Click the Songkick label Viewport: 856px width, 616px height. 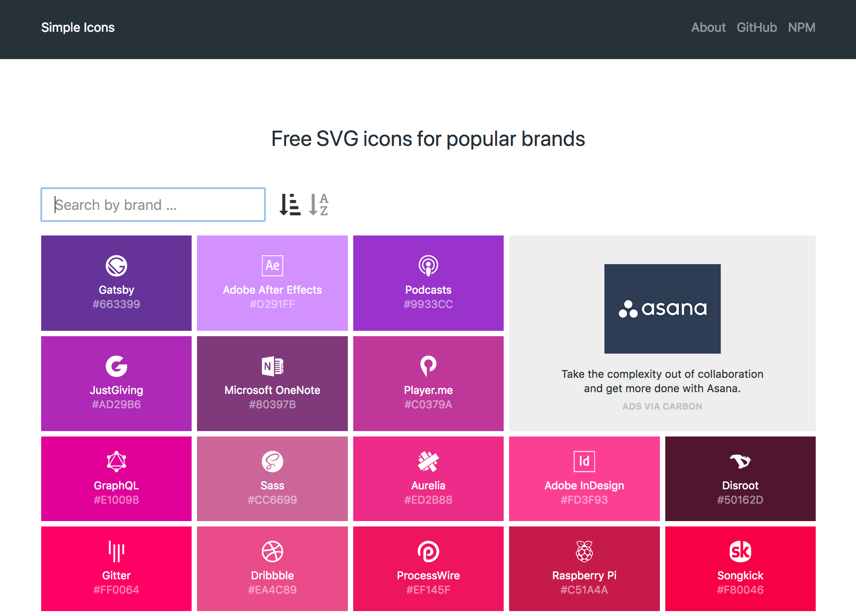coord(740,576)
